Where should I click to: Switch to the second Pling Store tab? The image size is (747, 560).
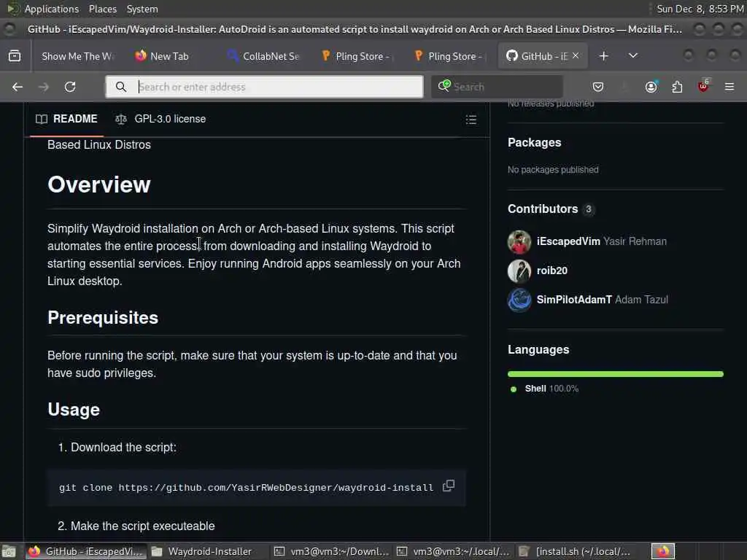449,56
